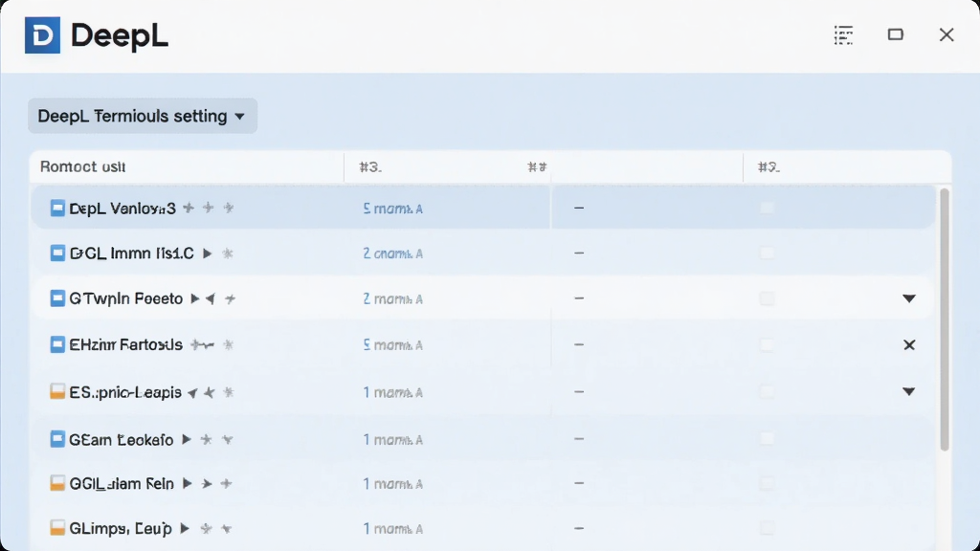This screenshot has height=551, width=980.
Task: Click blue file icon of DepL Vanloya3 row
Action: pos(57,208)
